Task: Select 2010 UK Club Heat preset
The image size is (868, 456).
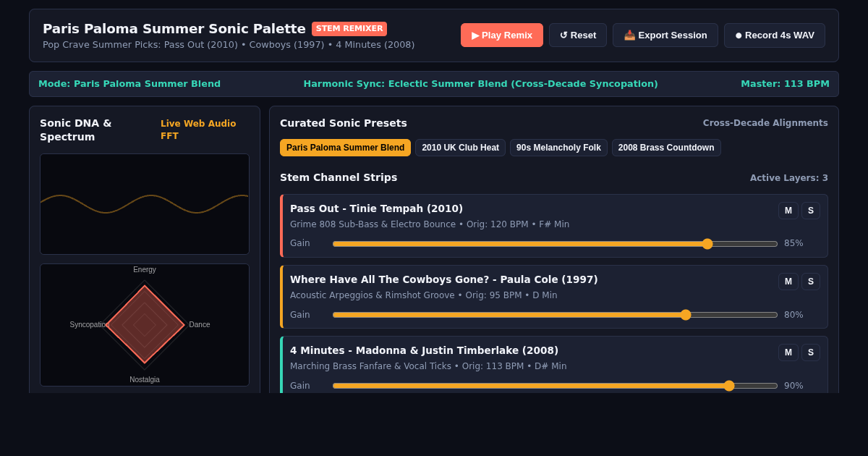Action: tap(460, 148)
